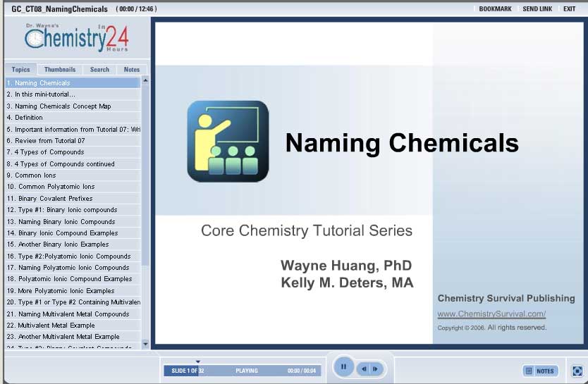
Task: Select the Notes tab in sidebar
Action: 132,70
